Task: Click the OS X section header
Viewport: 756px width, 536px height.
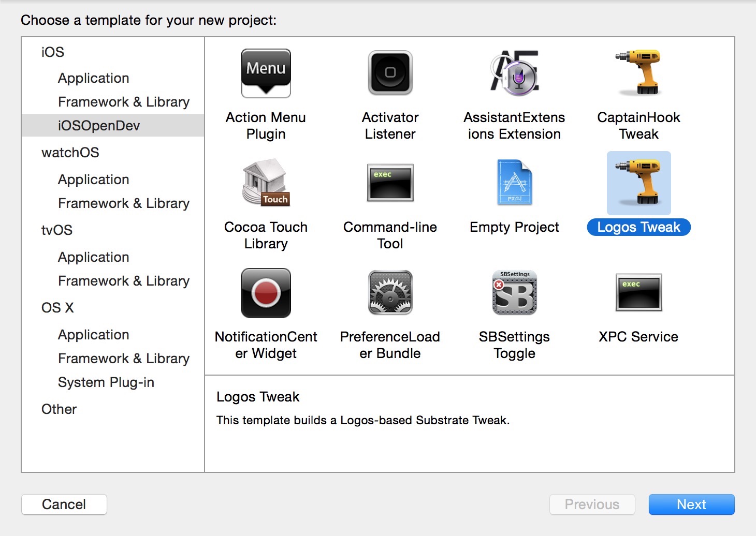Action: (x=57, y=308)
